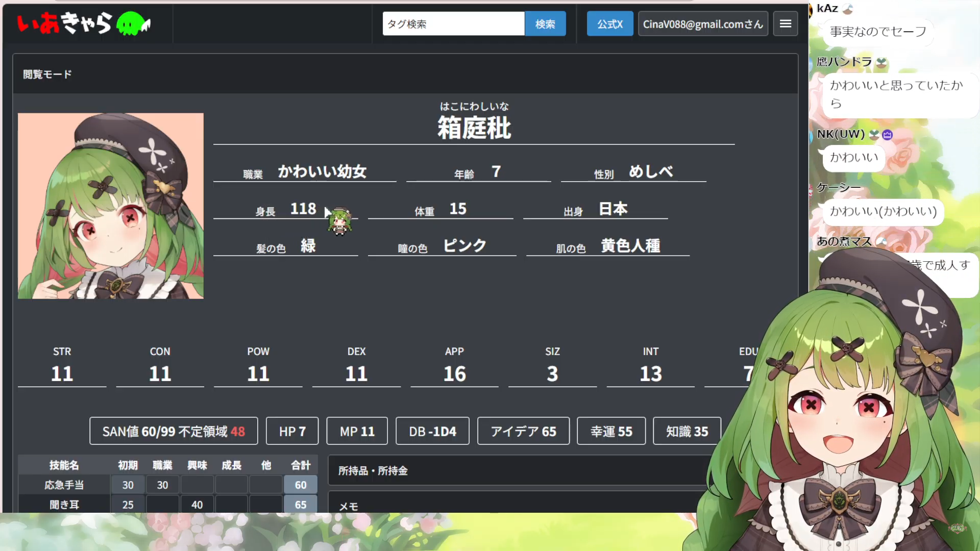The height and width of the screenshot is (551, 980).
Task: Click the crown badge beside NK(UW)
Action: tap(888, 135)
